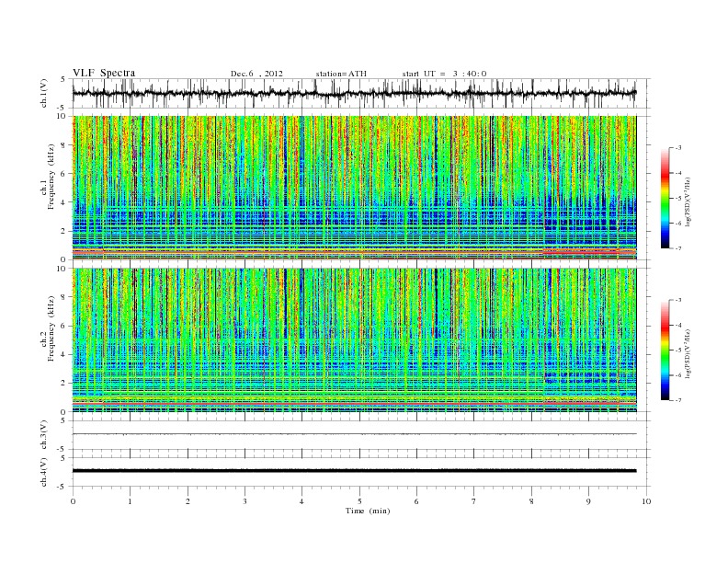Screen dimensions: 728x563
Task: Click the ch.1 color bar 'log(PSD)' label
Action: pos(688,202)
